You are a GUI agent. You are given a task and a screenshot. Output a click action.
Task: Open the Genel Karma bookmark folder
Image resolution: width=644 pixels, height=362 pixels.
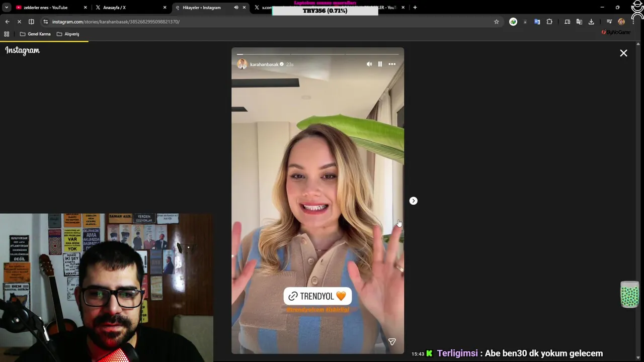coord(35,34)
